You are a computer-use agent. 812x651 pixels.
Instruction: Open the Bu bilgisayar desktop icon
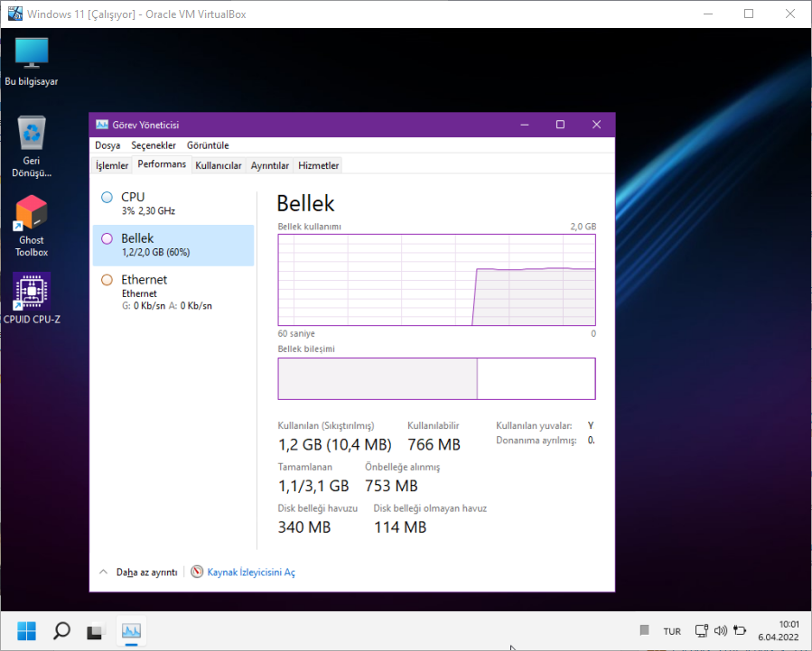point(31,61)
